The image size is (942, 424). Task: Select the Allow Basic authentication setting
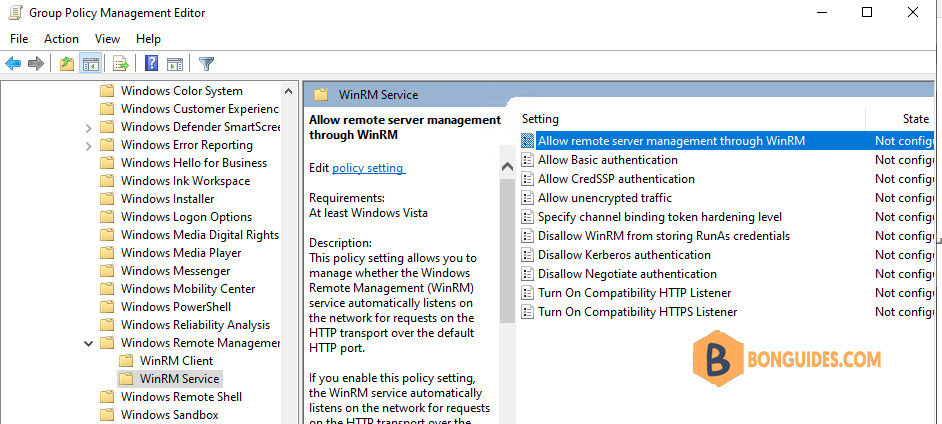[608, 160]
